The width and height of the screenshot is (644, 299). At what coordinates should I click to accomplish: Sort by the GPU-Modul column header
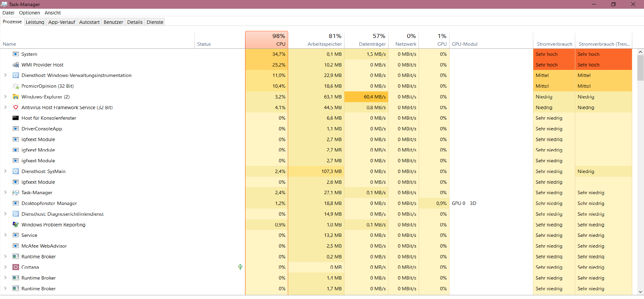point(491,40)
